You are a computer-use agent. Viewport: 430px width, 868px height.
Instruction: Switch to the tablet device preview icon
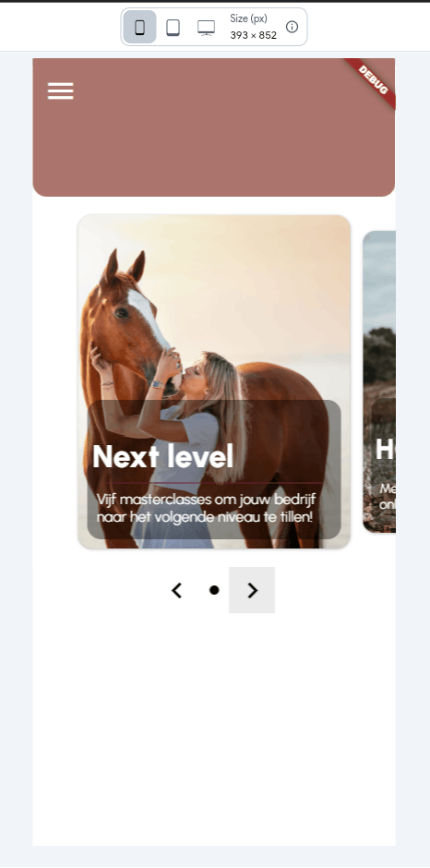point(173,27)
